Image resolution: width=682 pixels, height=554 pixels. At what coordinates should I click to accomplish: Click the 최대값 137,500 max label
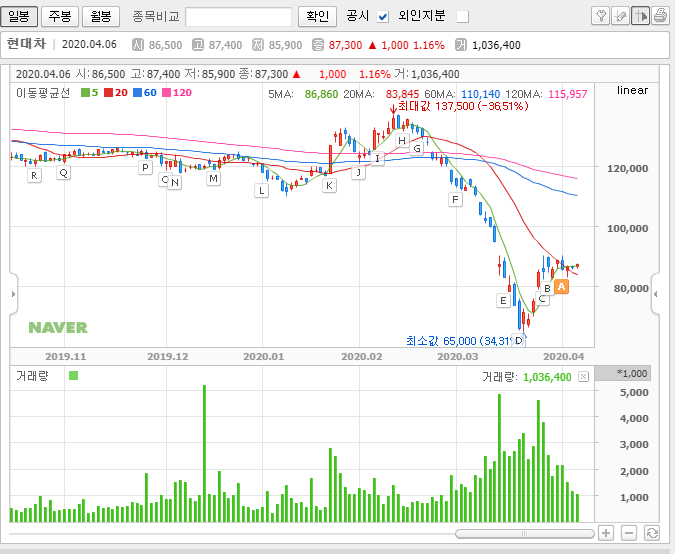[463, 106]
